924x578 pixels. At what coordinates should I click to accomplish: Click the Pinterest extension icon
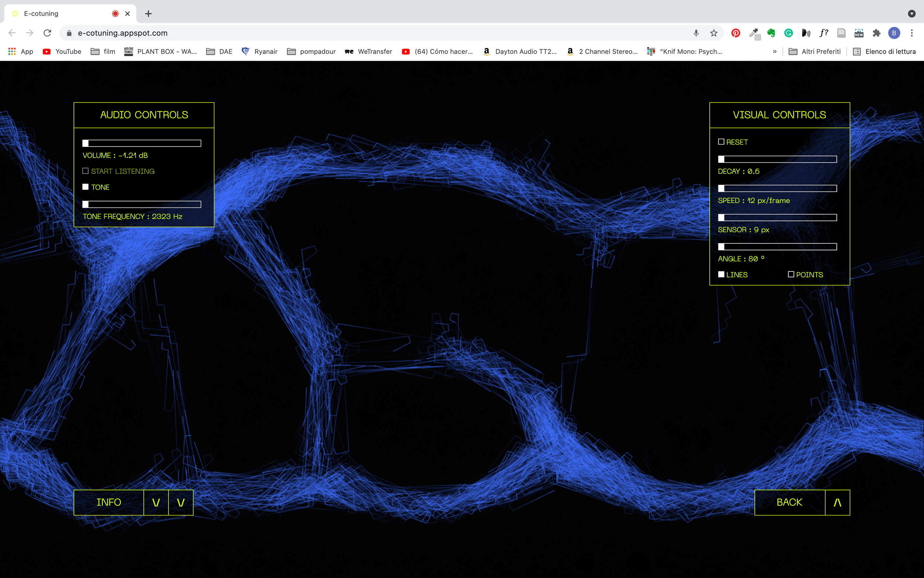(735, 33)
